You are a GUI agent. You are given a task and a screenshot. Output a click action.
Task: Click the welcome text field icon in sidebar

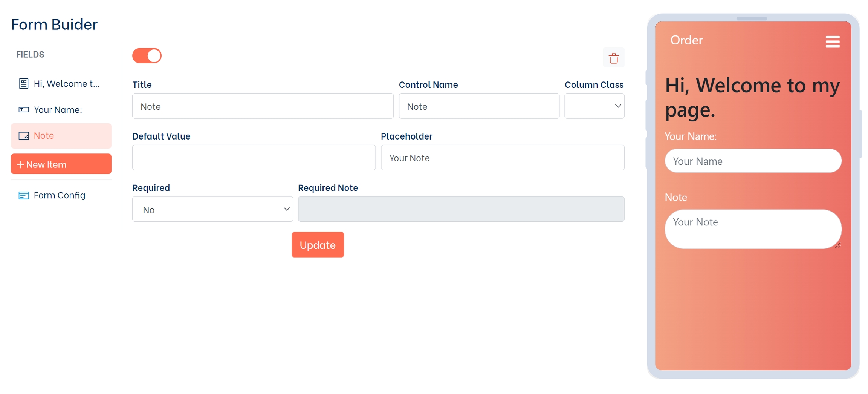[24, 83]
